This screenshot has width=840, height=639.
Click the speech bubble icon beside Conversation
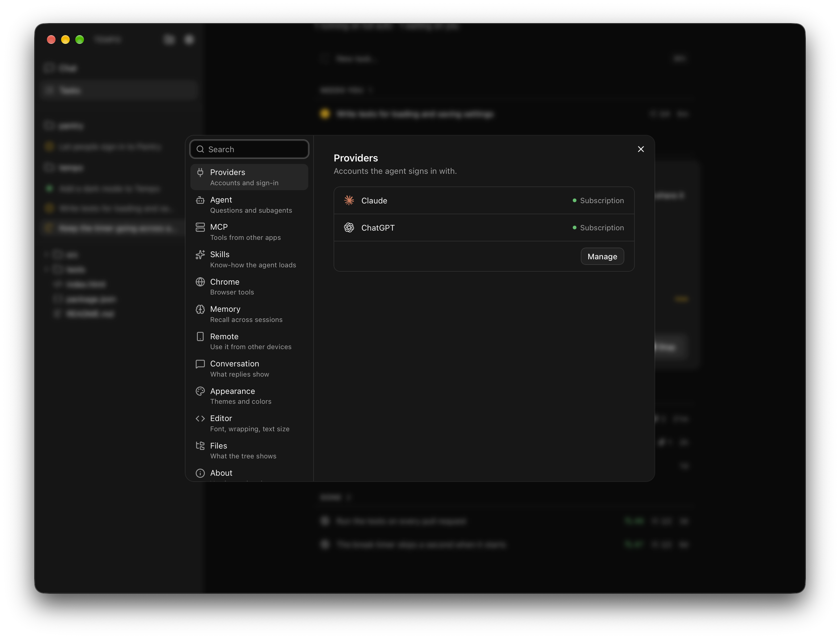pyautogui.click(x=200, y=364)
